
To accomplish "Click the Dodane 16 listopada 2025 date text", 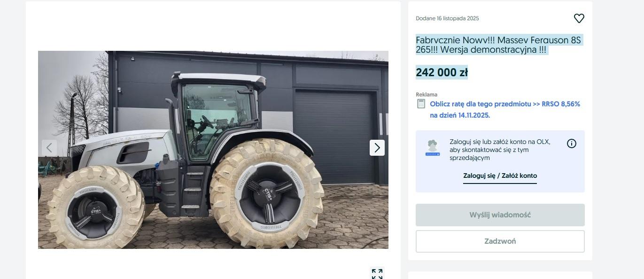I will point(447,18).
